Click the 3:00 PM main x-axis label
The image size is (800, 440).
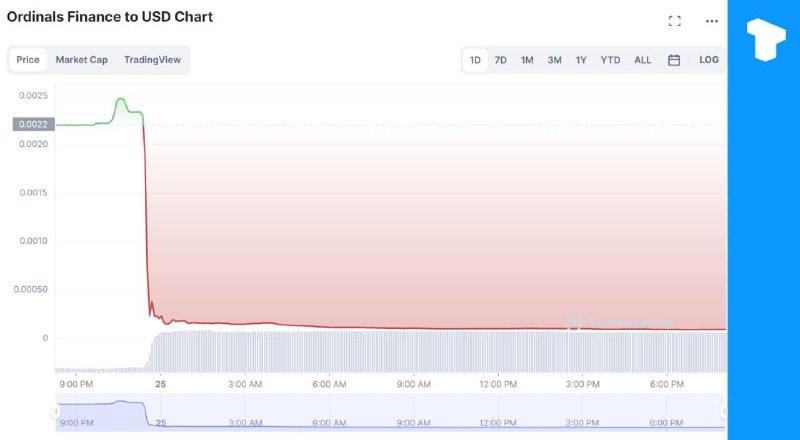tap(583, 384)
